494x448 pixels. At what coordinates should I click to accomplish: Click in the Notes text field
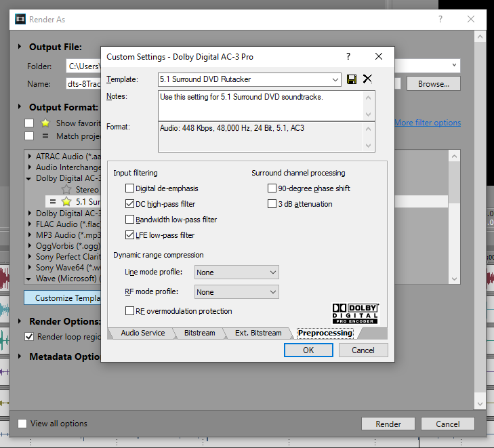[x=261, y=106]
